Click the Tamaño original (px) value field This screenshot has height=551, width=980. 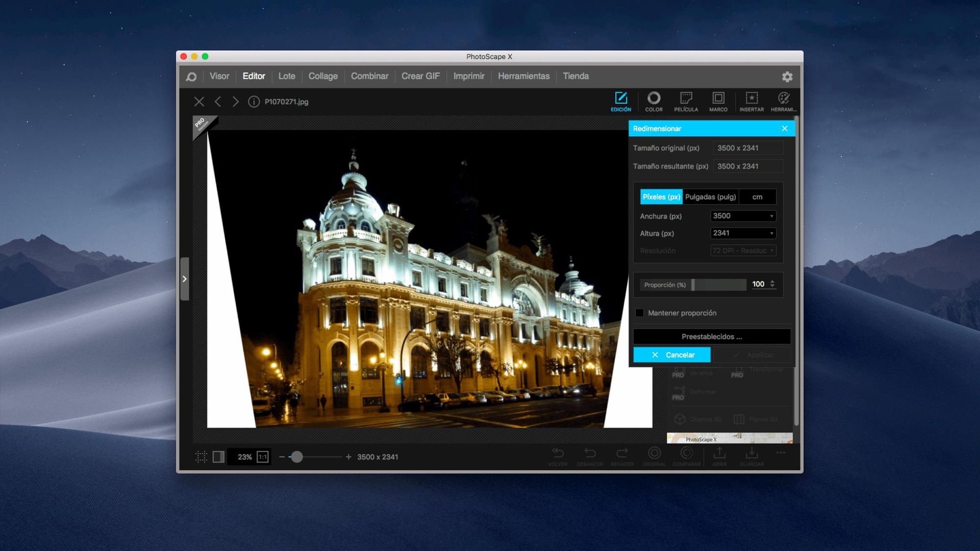click(x=748, y=148)
